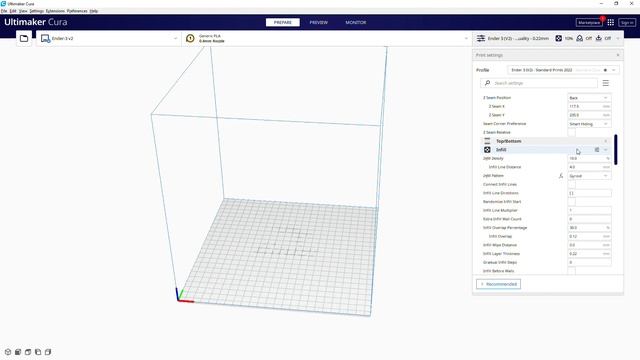Click the Ender-3 v2 printer icon
The image size is (640, 360).
(x=45, y=38)
